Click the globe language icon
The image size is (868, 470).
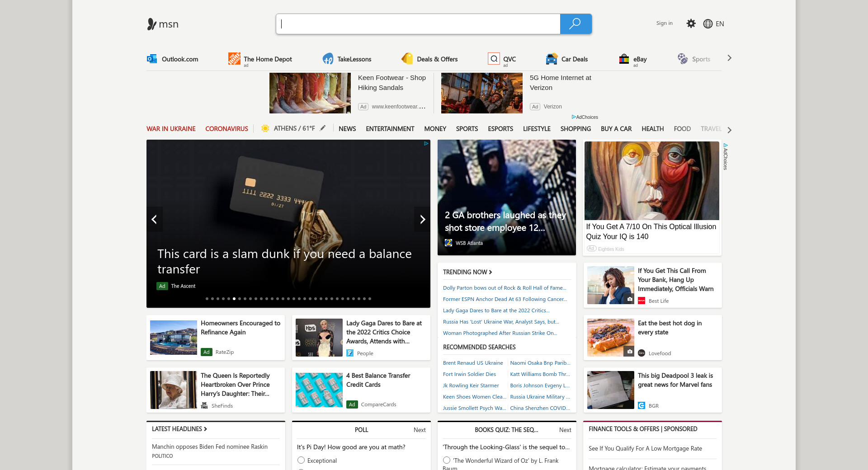pos(708,24)
